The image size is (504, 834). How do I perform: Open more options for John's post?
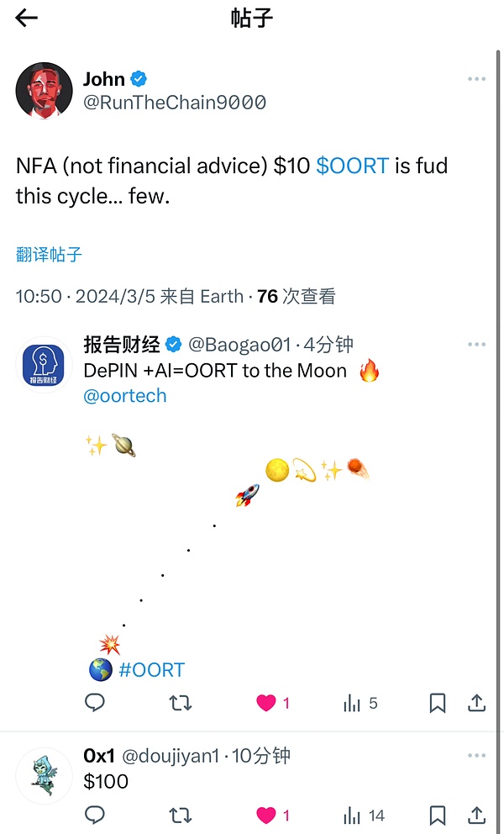click(x=476, y=79)
